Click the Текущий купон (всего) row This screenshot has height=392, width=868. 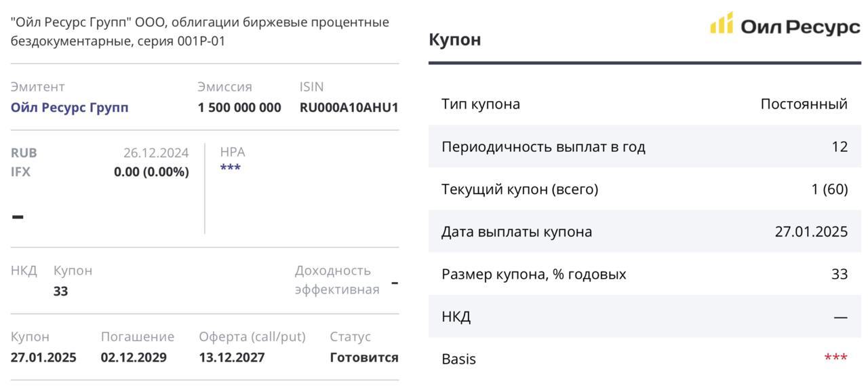point(644,189)
